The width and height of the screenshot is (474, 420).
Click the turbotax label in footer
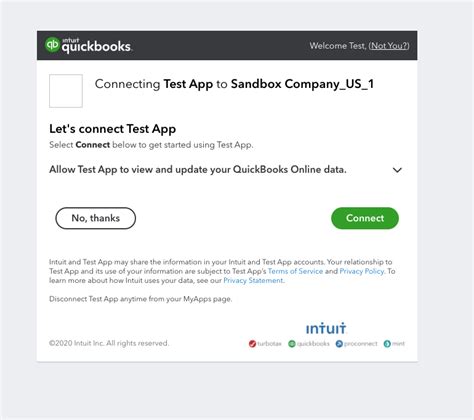click(x=269, y=344)
